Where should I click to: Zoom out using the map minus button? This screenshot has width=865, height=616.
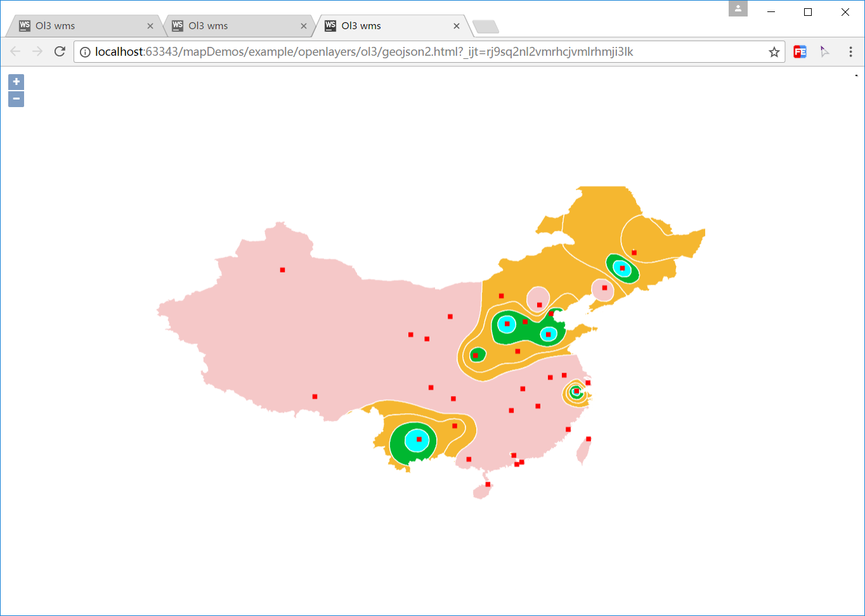[x=15, y=99]
